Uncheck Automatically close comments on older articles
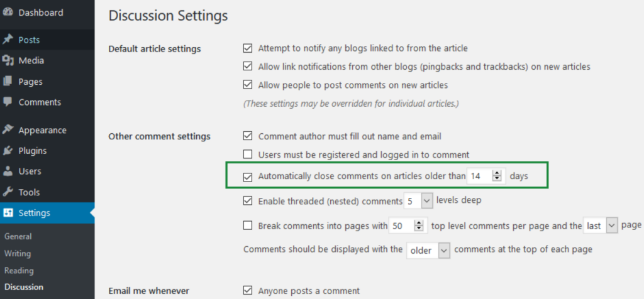 click(248, 177)
